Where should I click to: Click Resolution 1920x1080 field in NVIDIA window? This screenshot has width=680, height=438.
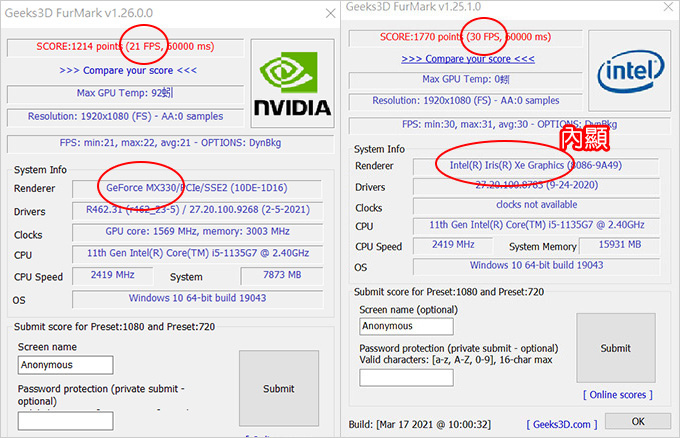tap(125, 116)
